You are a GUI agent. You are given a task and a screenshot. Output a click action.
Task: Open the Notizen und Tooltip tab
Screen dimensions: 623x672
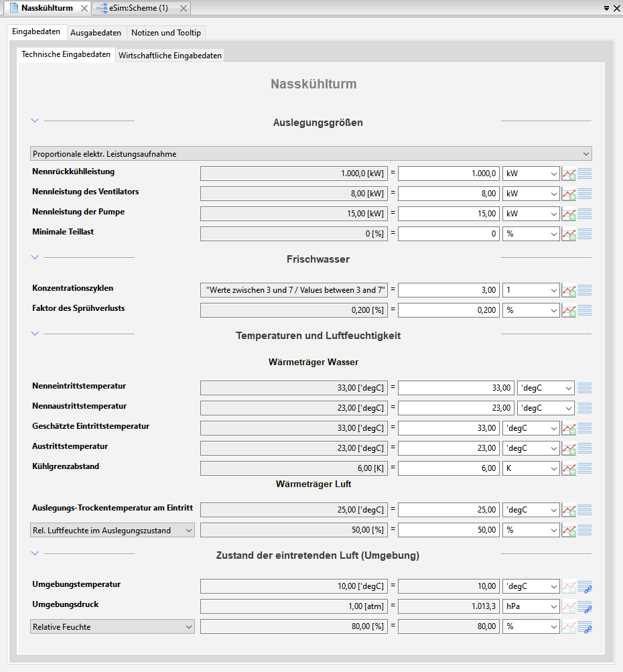(x=166, y=33)
